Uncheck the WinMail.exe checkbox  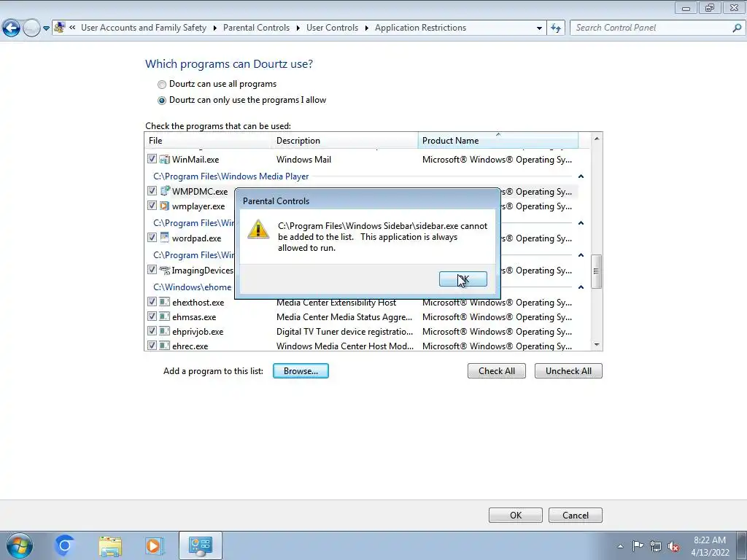click(x=152, y=158)
